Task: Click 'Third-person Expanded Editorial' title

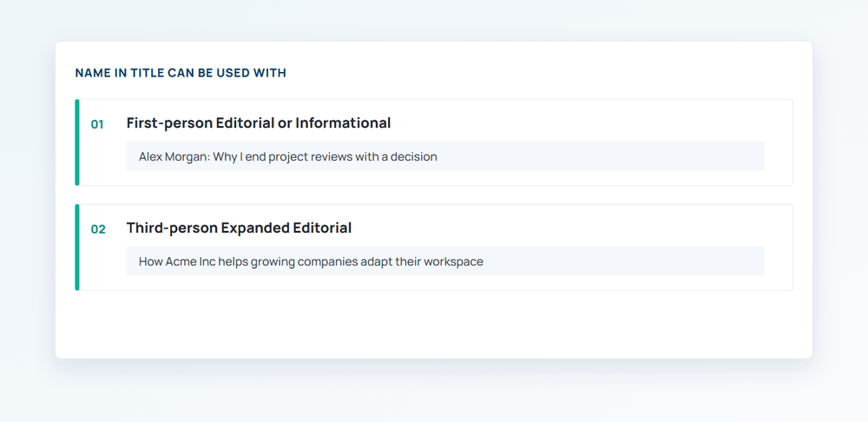Action: pyautogui.click(x=240, y=227)
